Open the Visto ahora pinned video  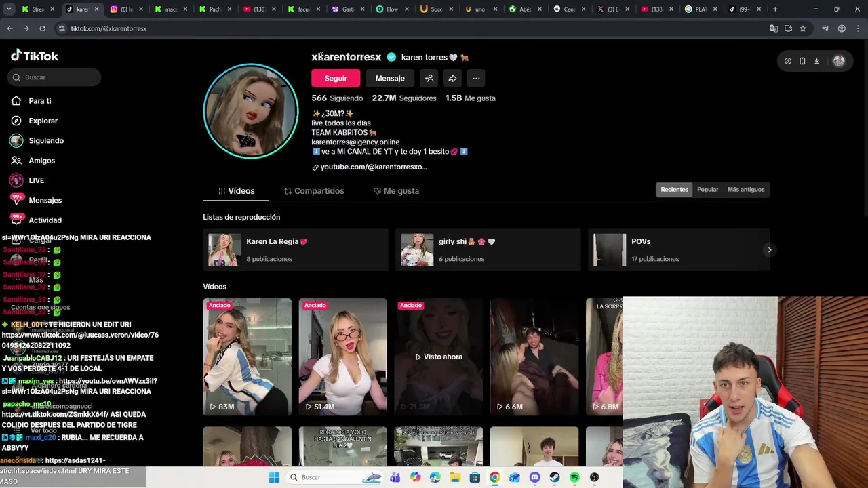439,357
